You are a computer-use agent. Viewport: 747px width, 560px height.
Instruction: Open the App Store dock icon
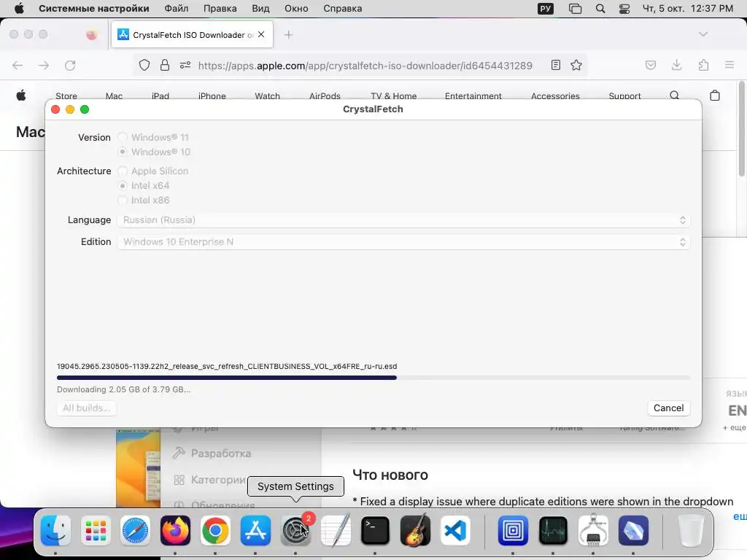coord(255,530)
